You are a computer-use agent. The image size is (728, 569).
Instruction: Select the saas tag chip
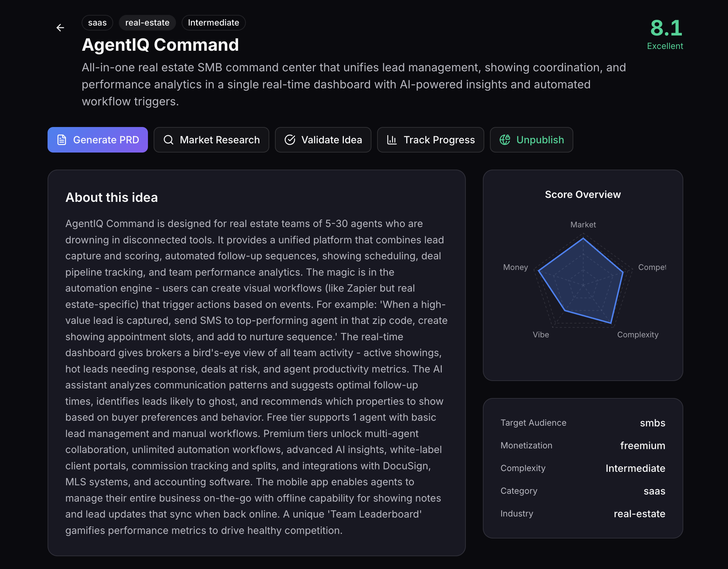tap(97, 23)
